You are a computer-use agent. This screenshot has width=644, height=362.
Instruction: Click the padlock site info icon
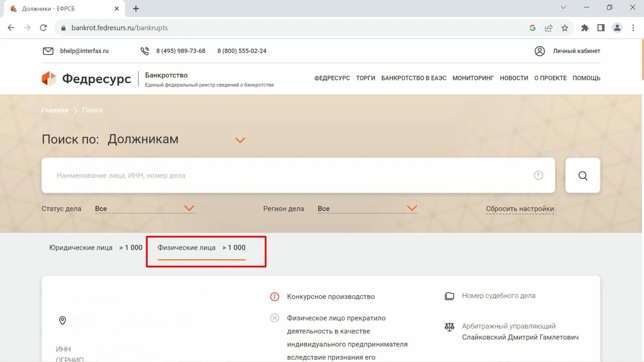pos(63,28)
